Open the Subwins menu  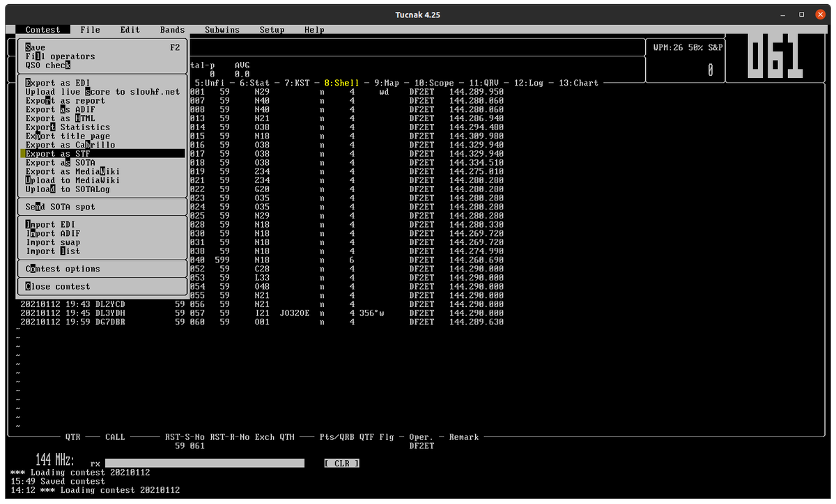(x=222, y=30)
